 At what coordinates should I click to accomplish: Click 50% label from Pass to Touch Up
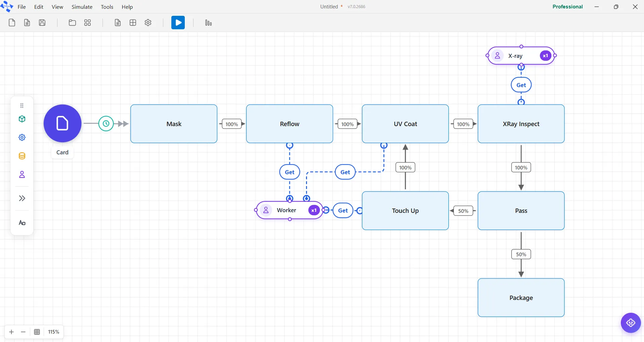tap(463, 211)
